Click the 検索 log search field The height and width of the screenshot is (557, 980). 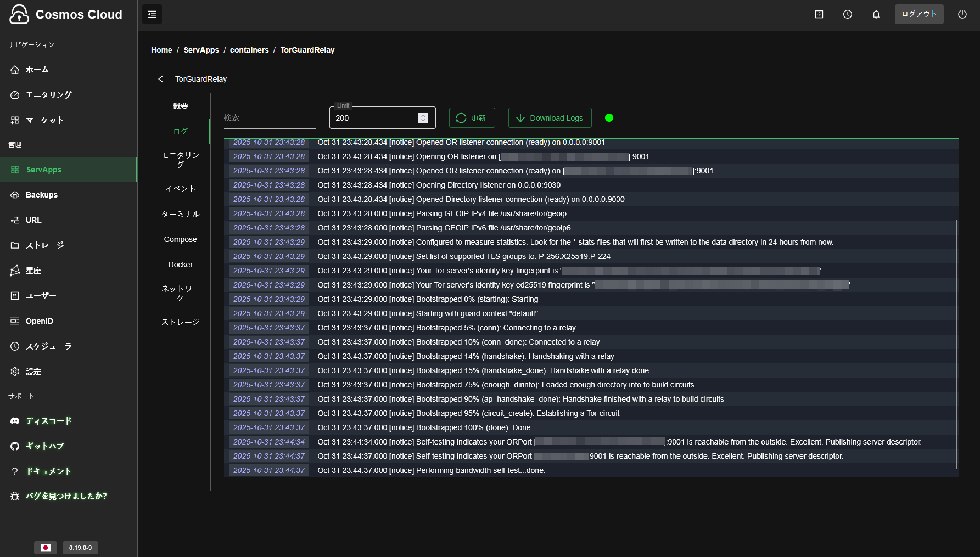coord(269,118)
